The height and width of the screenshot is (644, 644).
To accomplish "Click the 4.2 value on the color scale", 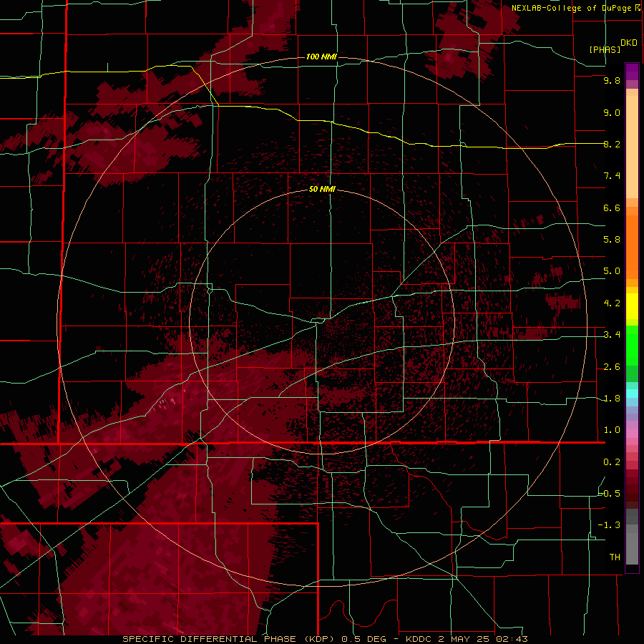I will click(x=612, y=303).
